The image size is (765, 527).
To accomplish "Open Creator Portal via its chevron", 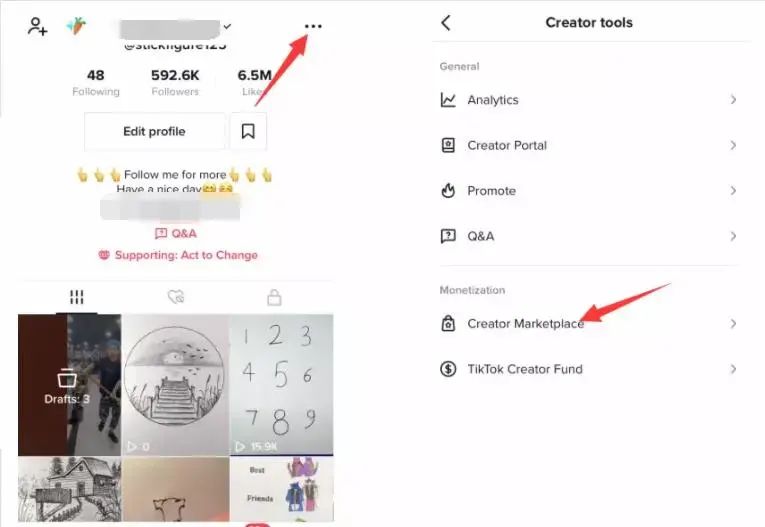I will pos(733,145).
